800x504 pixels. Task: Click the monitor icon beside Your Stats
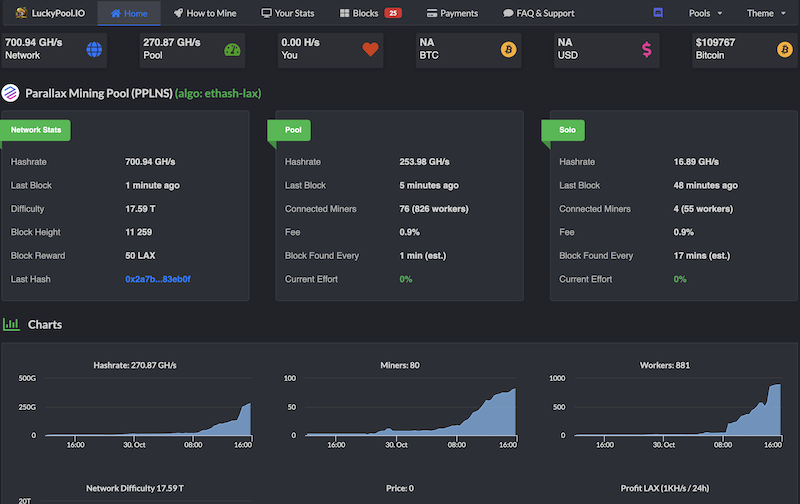click(266, 13)
